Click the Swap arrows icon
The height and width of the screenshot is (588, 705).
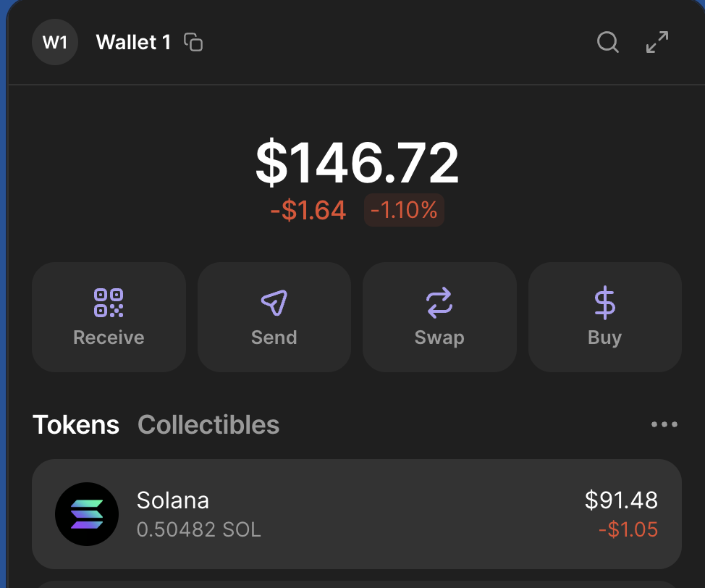[439, 303]
